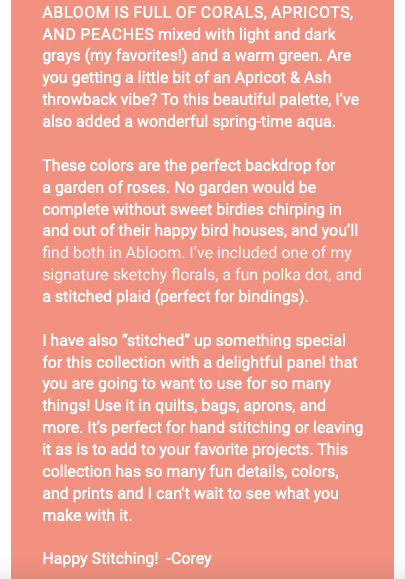The width and height of the screenshot is (405, 579).
Task: Click 'find both in Abloom.' lighter text line
Action: [x=114, y=253]
